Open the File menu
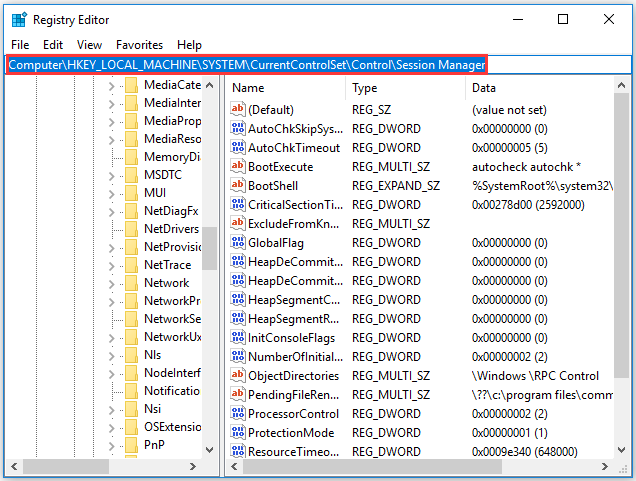The height and width of the screenshot is (481, 636). pos(20,45)
